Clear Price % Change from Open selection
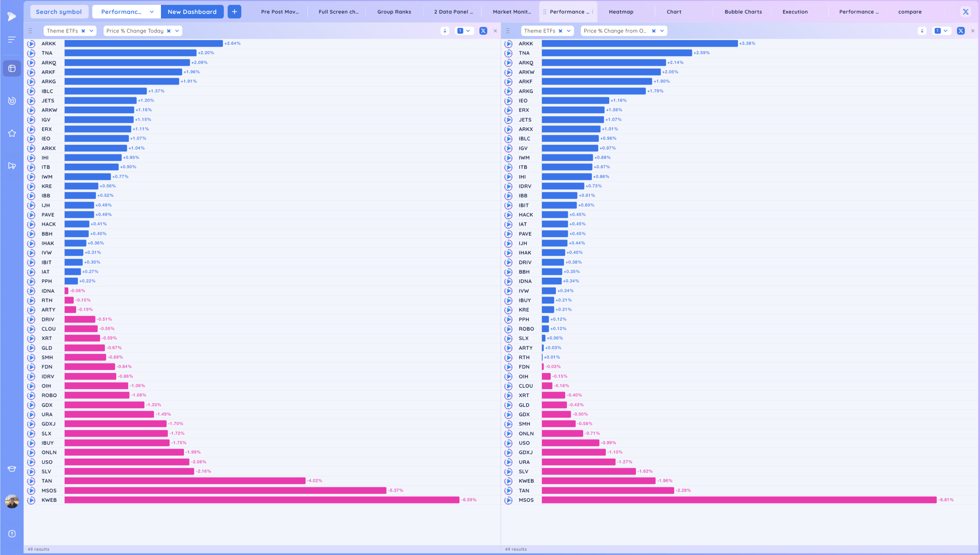 tap(654, 31)
